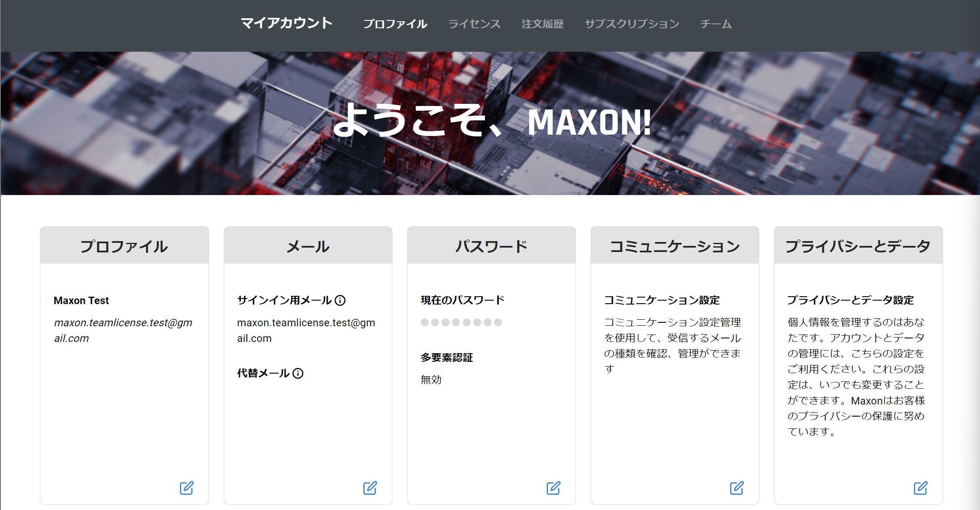Open the edit icon in プライバシーとデータ card
980x510 pixels.
click(920, 488)
